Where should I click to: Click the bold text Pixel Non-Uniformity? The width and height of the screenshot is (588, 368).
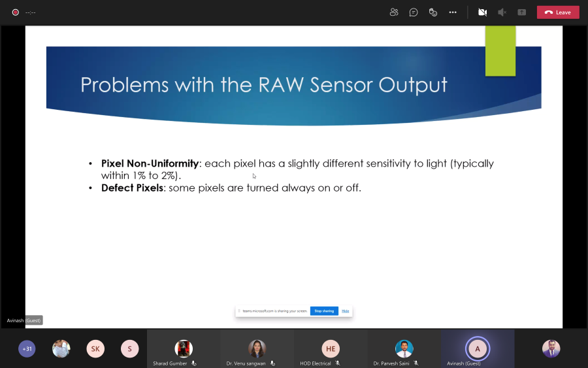click(x=150, y=163)
